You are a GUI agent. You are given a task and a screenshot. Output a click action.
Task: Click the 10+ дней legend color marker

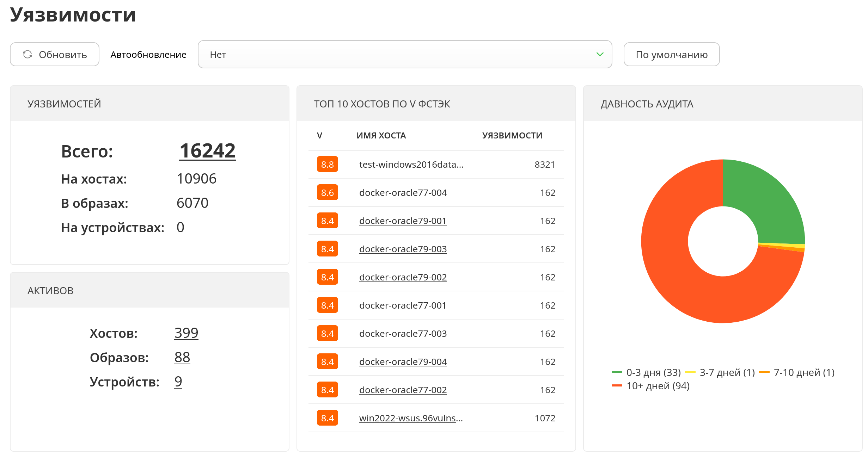[617, 386]
